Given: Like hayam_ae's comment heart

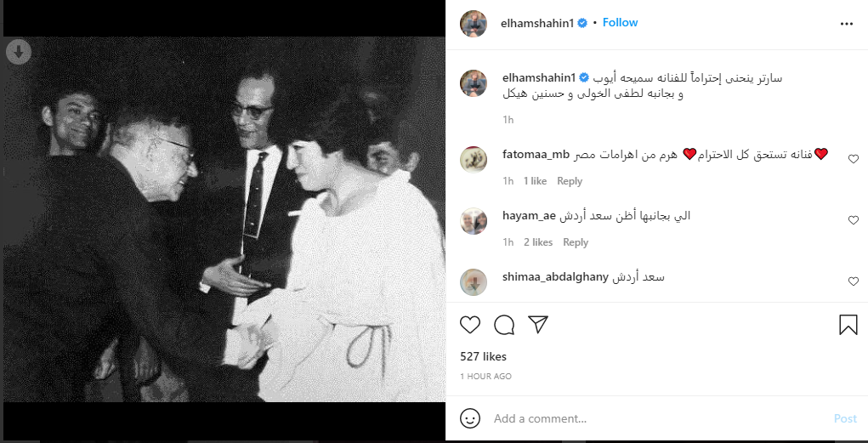Looking at the screenshot, I should tap(853, 220).
